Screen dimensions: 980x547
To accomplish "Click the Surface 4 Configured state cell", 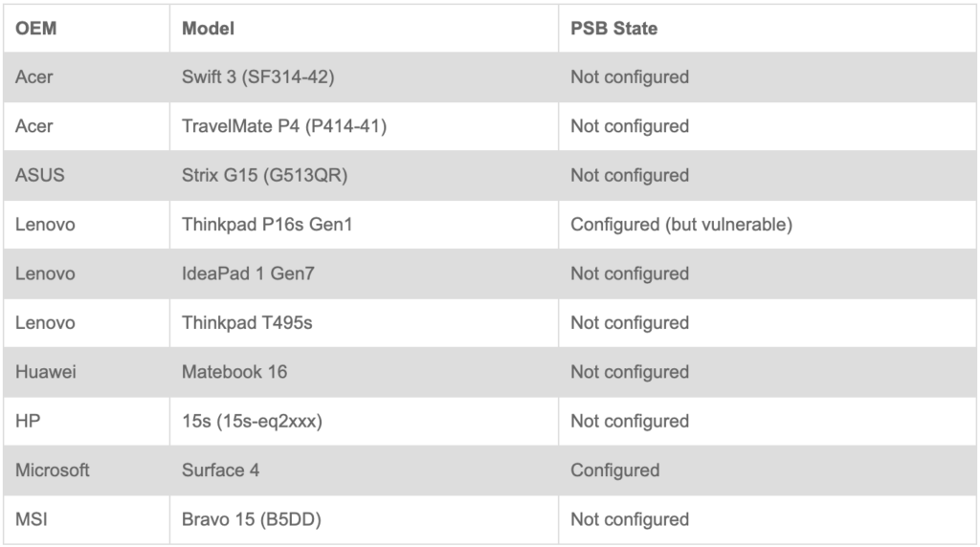I will click(x=614, y=470).
